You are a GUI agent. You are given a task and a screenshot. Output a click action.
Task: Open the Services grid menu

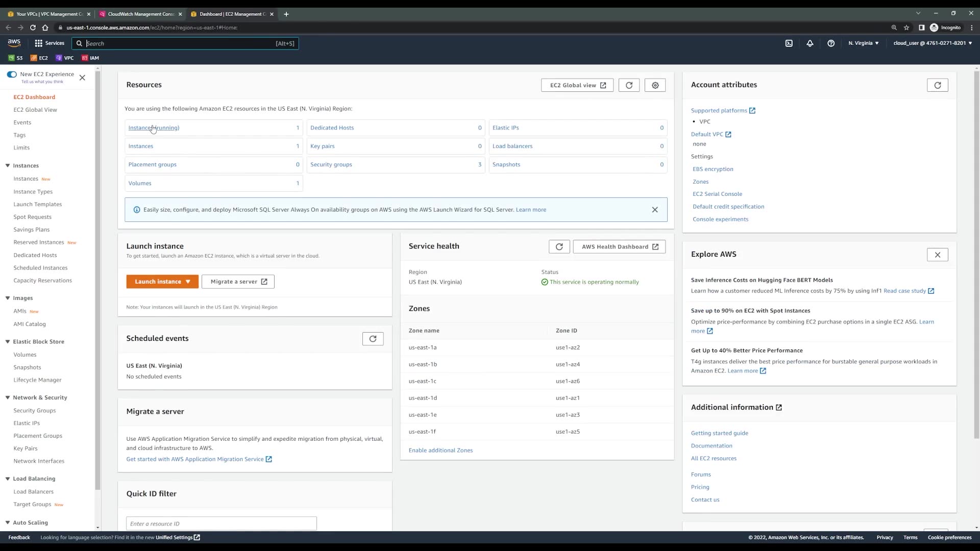(x=49, y=43)
